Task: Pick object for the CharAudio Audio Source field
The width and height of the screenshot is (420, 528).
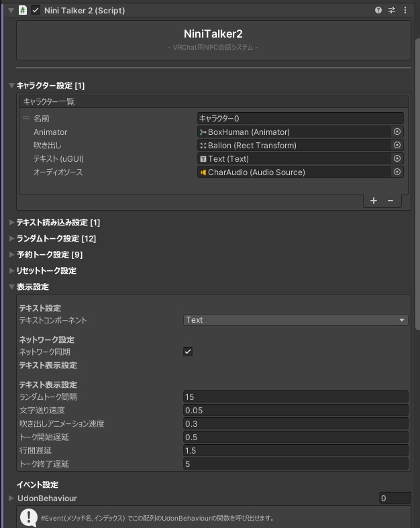Action: [x=397, y=172]
